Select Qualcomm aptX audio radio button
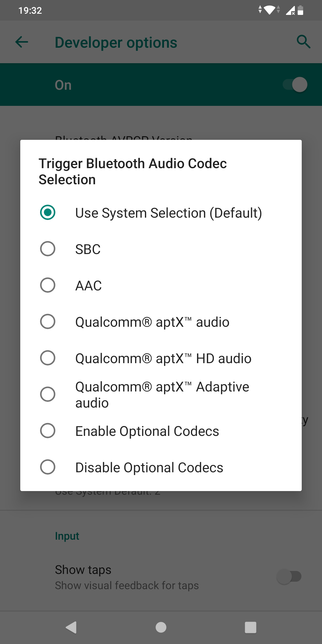Viewport: 322px width, 644px height. (x=48, y=322)
